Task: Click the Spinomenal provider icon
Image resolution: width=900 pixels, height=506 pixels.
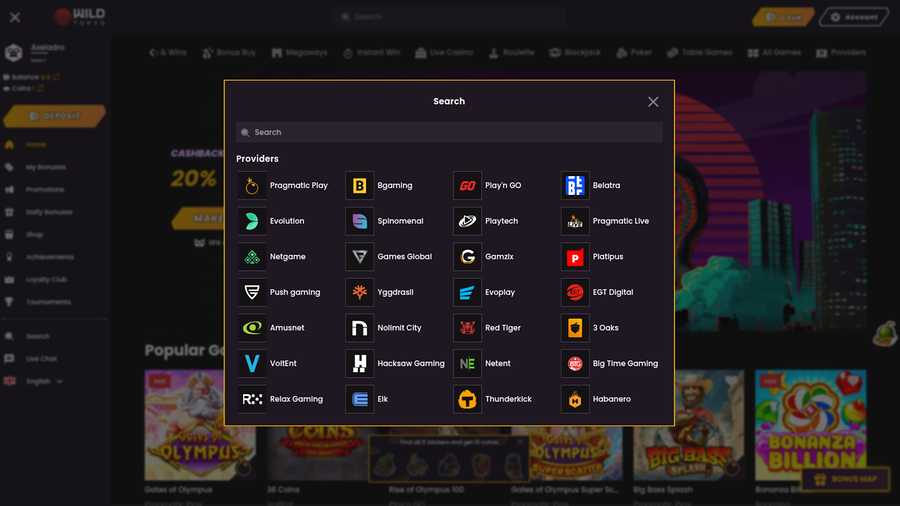Action: pyautogui.click(x=359, y=221)
